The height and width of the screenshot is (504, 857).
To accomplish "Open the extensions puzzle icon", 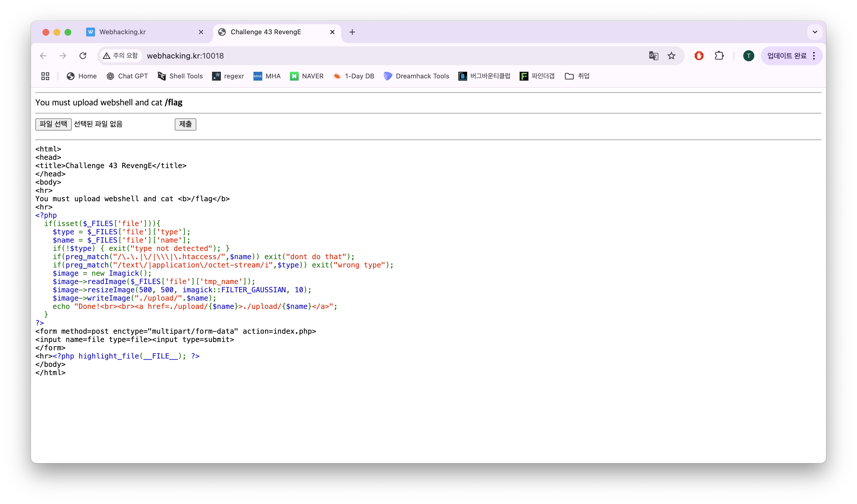I will point(719,56).
